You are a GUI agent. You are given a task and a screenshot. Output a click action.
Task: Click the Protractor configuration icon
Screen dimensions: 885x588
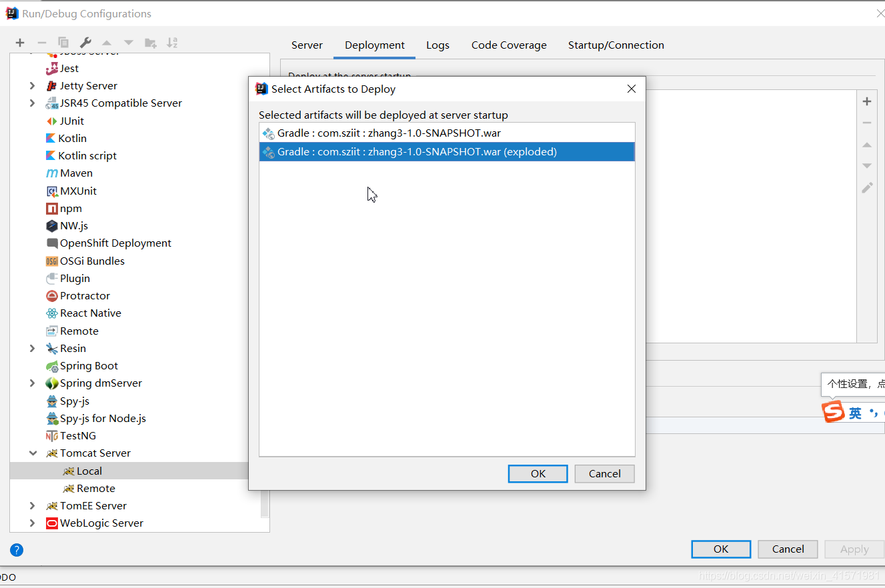point(52,296)
